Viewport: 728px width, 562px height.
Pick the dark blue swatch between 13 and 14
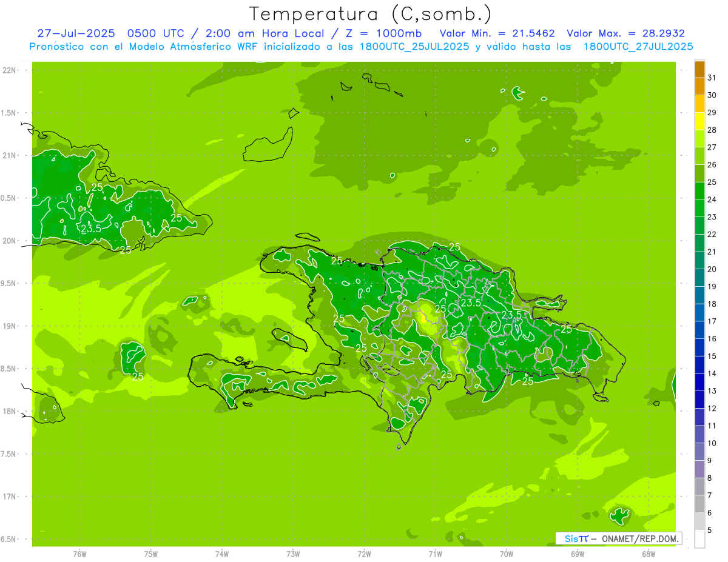pyautogui.click(x=699, y=382)
